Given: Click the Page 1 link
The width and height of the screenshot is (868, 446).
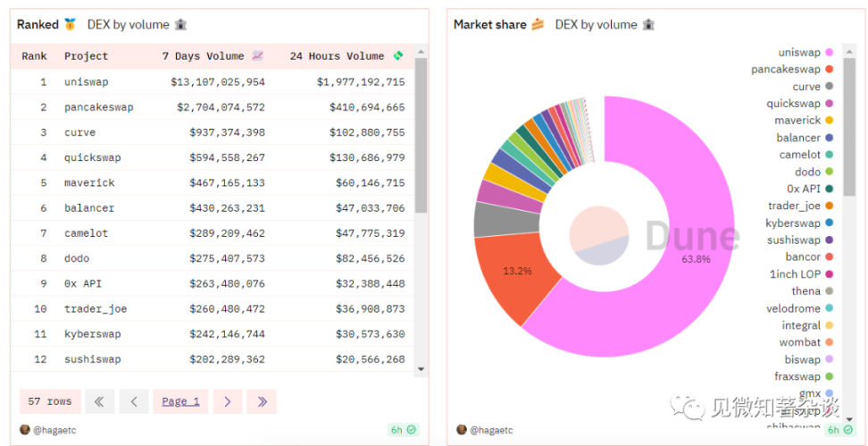Looking at the screenshot, I should coord(180,401).
